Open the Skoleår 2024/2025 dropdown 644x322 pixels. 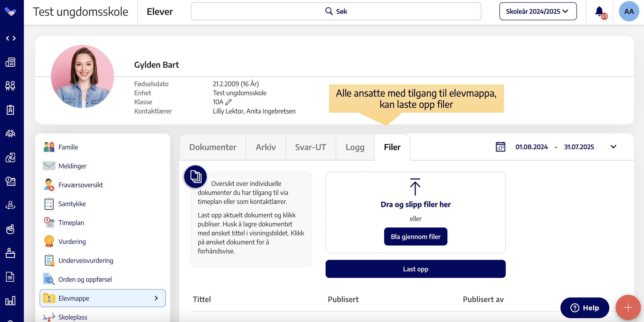538,11
